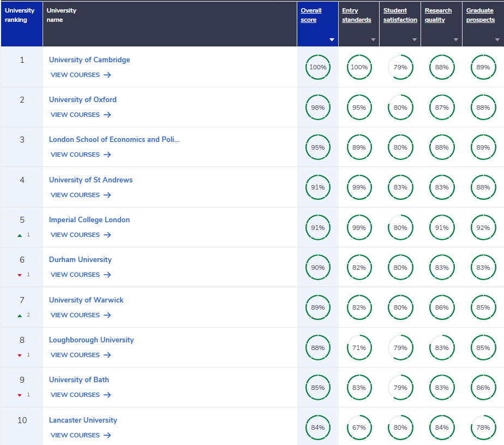View courses for Loughborough University
Viewport: 504px width, 445px height.
click(81, 355)
